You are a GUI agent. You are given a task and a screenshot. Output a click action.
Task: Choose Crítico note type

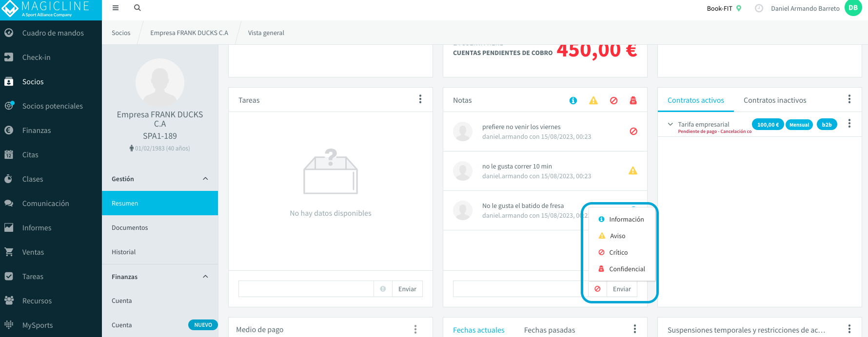click(x=621, y=252)
